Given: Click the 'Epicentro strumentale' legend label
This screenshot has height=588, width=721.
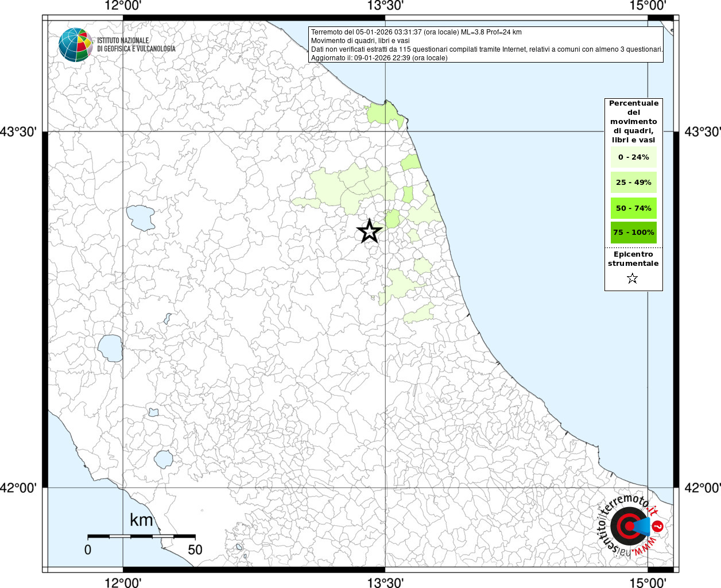Looking at the screenshot, I should 633,259.
